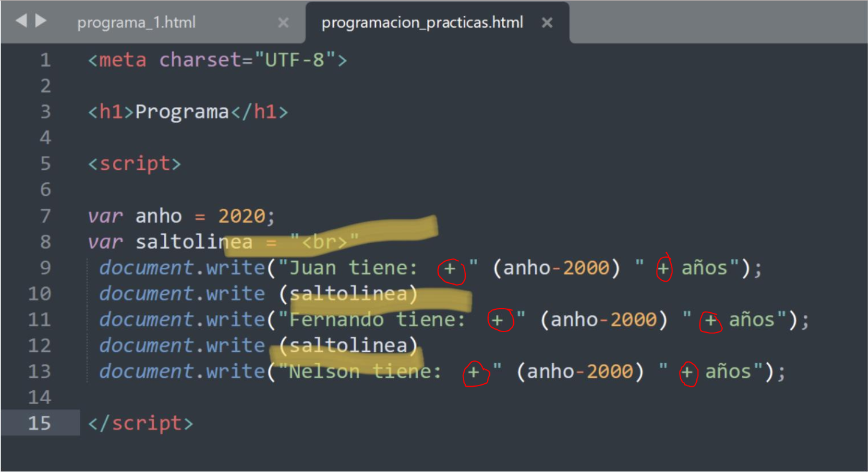The width and height of the screenshot is (868, 472).
Task: Place cursor in opening <script> tag
Action: pyautogui.click(x=134, y=164)
